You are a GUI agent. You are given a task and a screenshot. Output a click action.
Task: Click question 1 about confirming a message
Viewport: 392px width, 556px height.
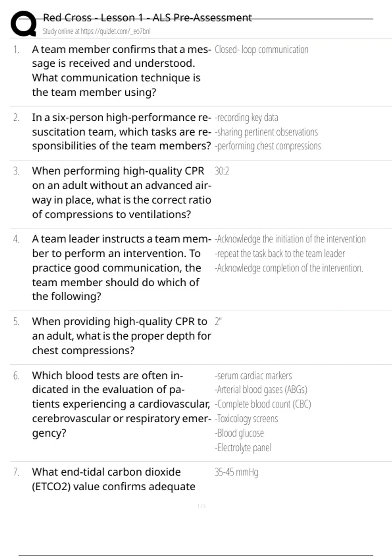coord(121,71)
